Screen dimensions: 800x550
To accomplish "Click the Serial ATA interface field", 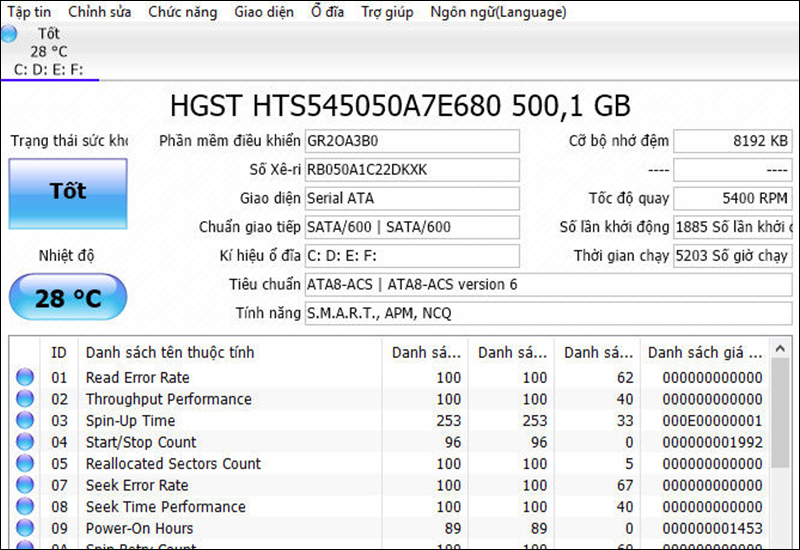I will (412, 198).
